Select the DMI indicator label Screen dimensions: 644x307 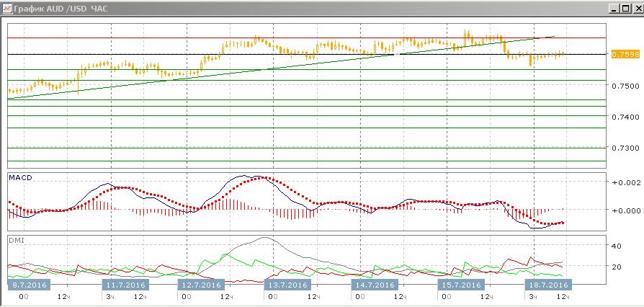17,239
